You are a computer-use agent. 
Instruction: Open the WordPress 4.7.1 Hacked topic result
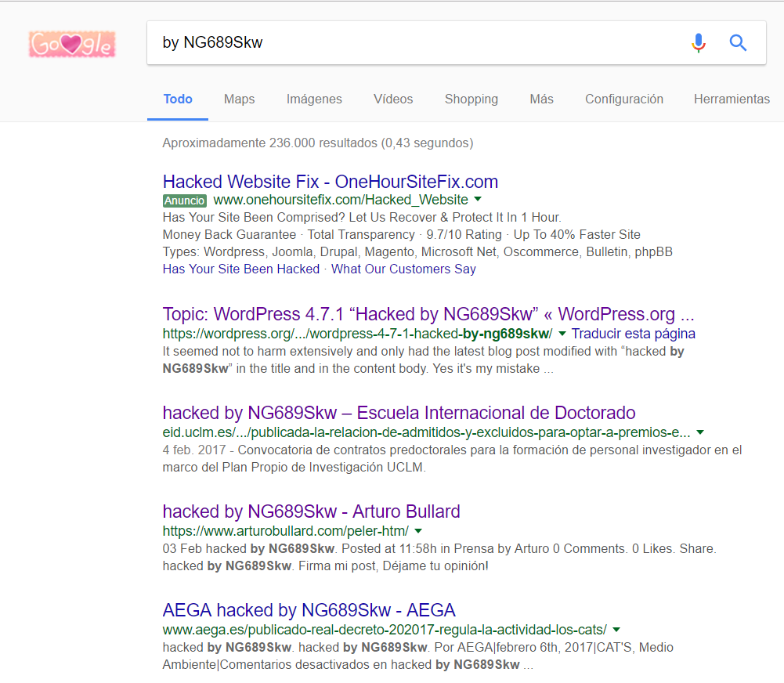(428, 314)
